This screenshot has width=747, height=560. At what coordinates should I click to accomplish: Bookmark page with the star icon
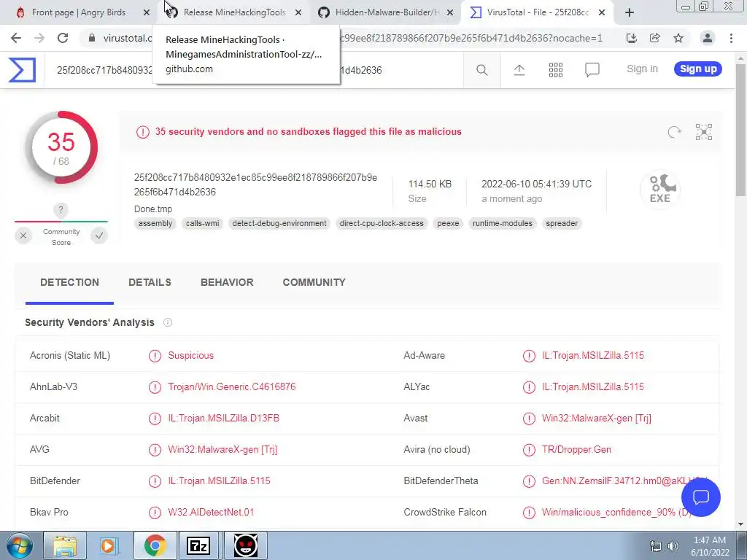(678, 38)
